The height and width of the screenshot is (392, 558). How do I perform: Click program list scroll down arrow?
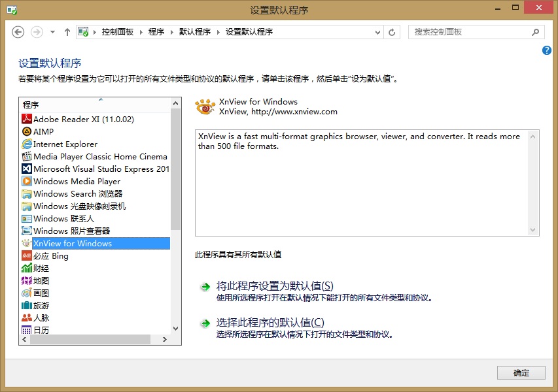point(175,329)
